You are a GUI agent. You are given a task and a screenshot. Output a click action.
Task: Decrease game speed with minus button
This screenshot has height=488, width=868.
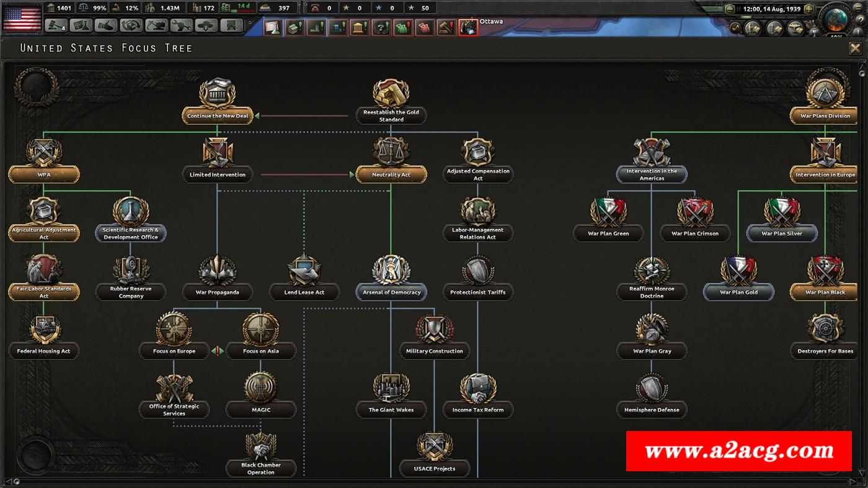[x=730, y=9]
